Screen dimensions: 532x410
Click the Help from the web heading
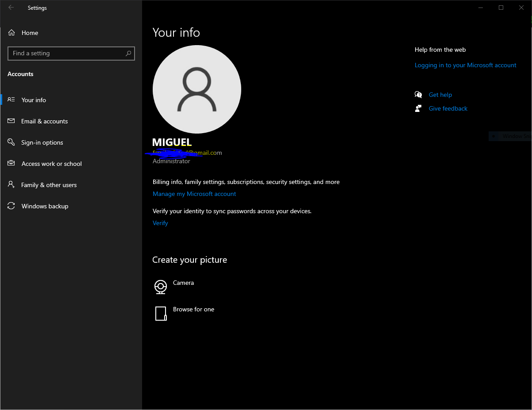[x=440, y=50]
